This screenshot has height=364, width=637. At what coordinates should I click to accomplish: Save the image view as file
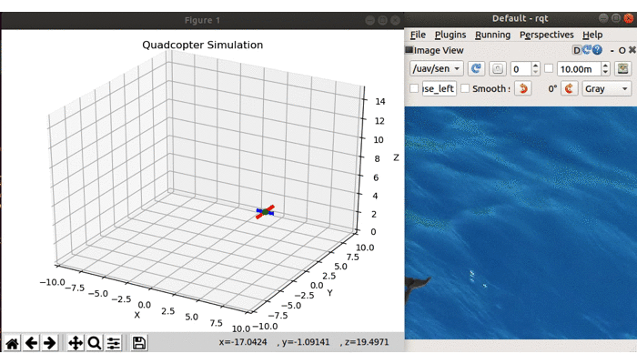623,68
